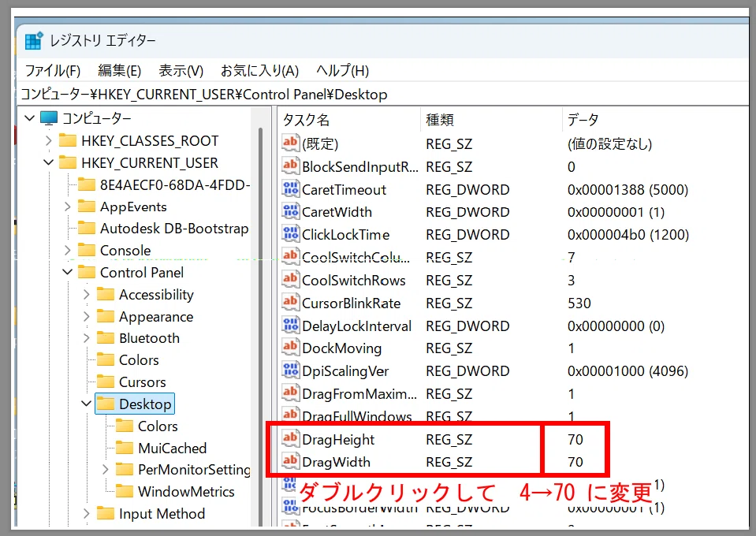Click the DragHeight data value 70
756x536 pixels.
[x=575, y=440]
